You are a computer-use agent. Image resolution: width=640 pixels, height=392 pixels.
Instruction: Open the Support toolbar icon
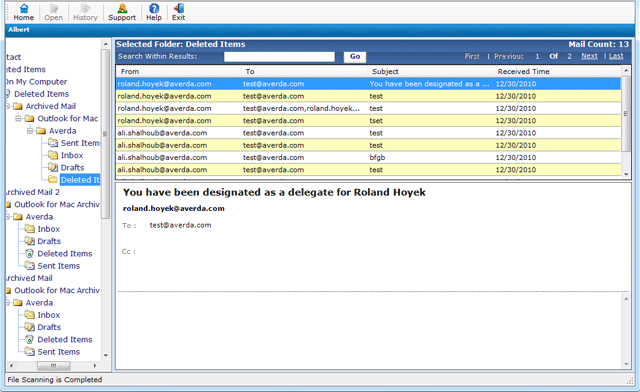point(122,12)
